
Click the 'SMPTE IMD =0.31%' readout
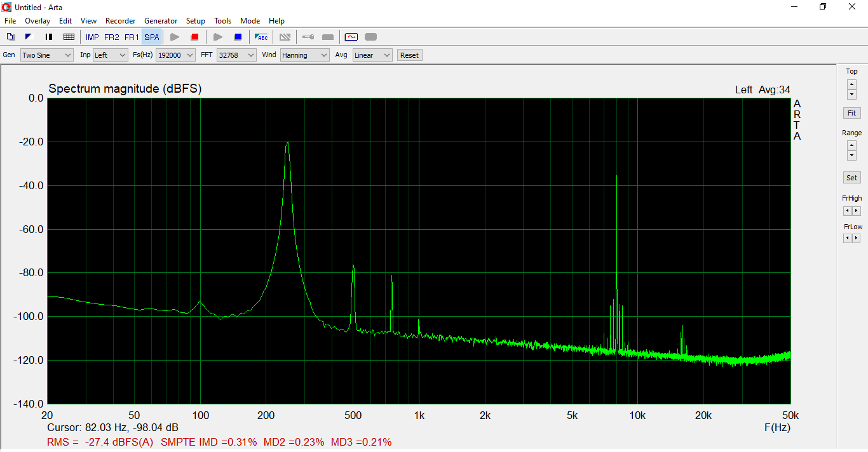(x=209, y=442)
